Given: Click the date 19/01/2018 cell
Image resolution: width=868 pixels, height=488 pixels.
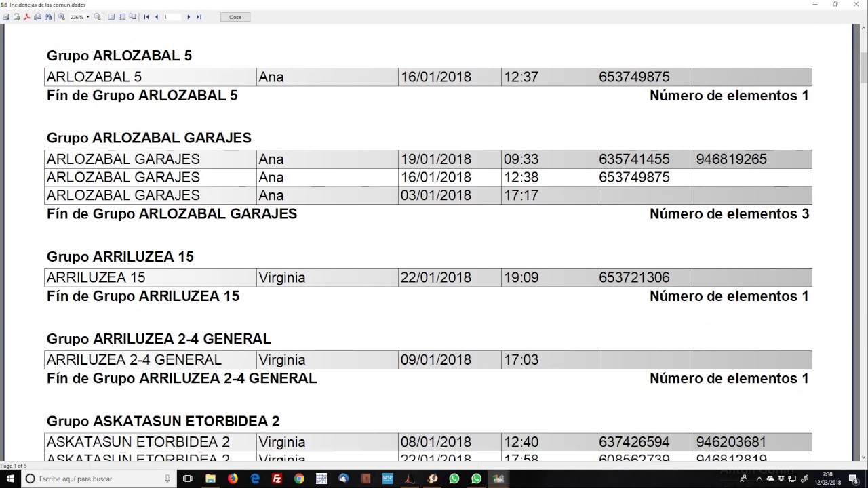Looking at the screenshot, I should 450,159.
